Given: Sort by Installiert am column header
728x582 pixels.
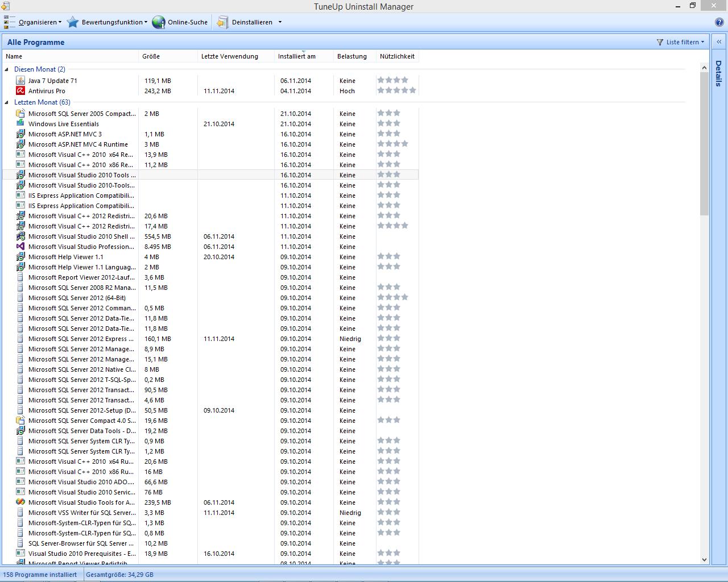Looking at the screenshot, I should [x=305, y=56].
